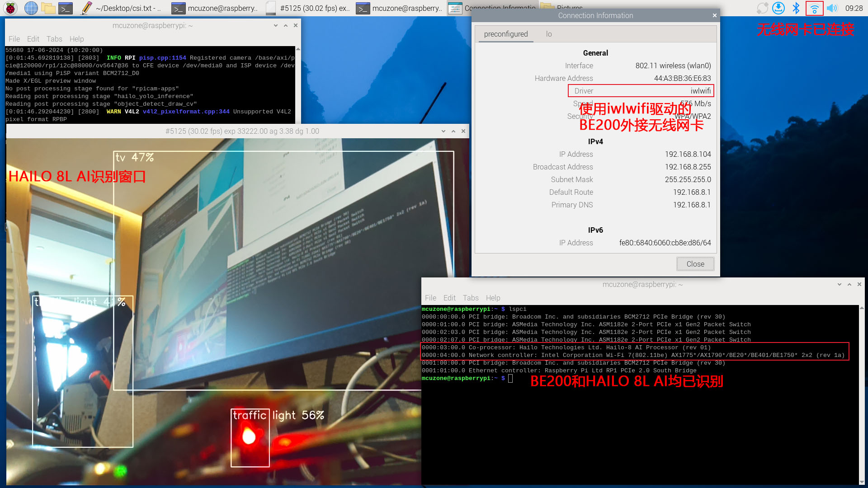Image resolution: width=868 pixels, height=488 pixels.
Task: Click the clock showing 09:28
Action: click(854, 8)
